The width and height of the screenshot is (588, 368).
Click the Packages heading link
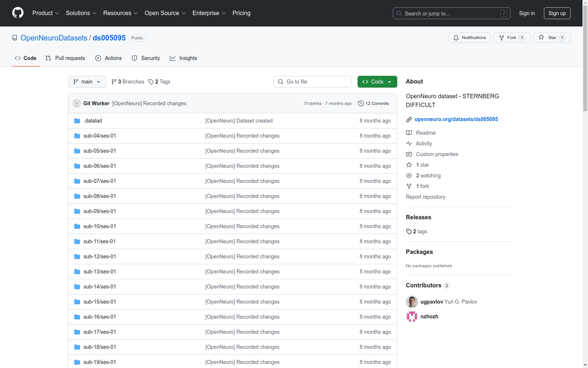419,252
